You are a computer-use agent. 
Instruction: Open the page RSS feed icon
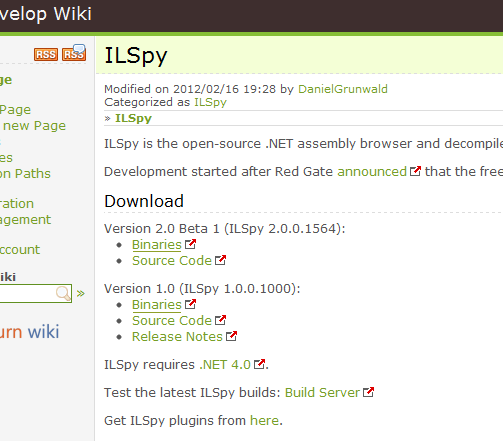[x=46, y=54]
